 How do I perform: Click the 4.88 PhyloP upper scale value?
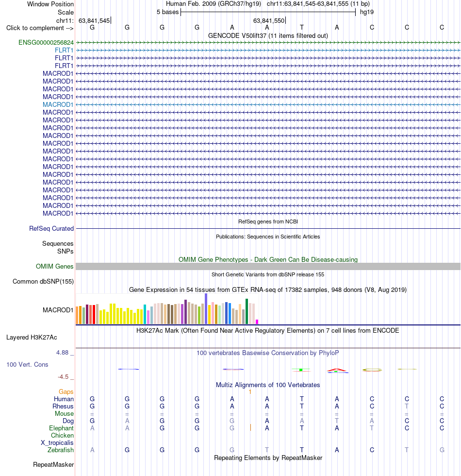[x=62, y=353]
